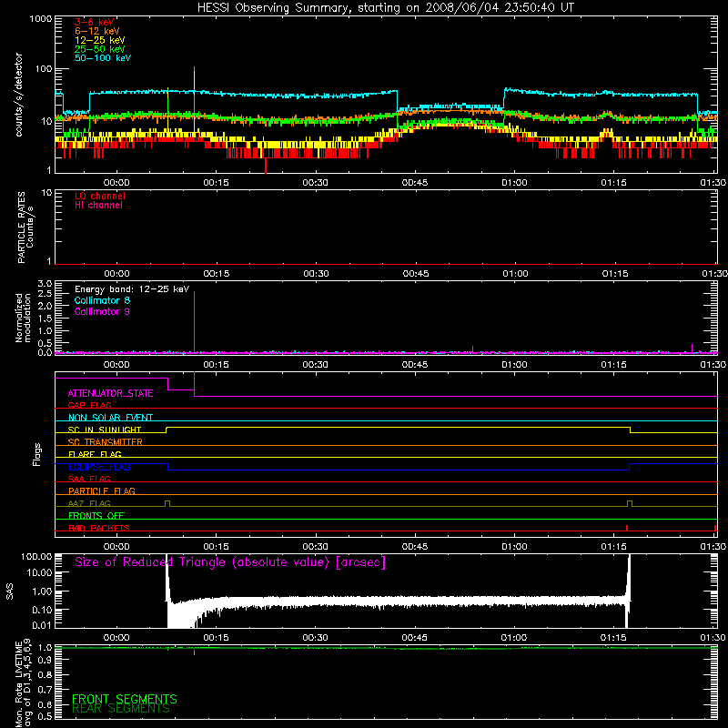This screenshot has width=728, height=728.
Task: Click the 100.00 tick on the SAS axis
Action: pyautogui.click(x=36, y=556)
